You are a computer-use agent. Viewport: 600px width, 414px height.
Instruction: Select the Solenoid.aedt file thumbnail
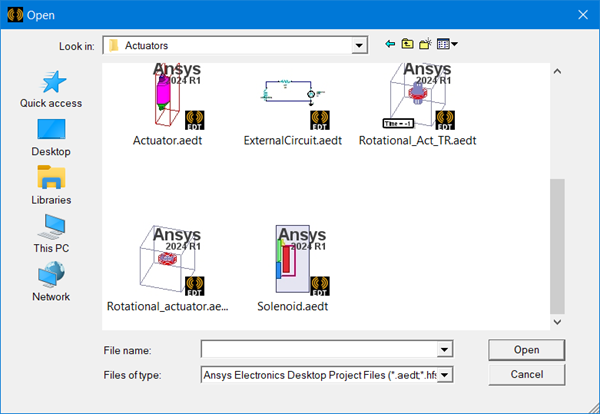[x=302, y=260]
